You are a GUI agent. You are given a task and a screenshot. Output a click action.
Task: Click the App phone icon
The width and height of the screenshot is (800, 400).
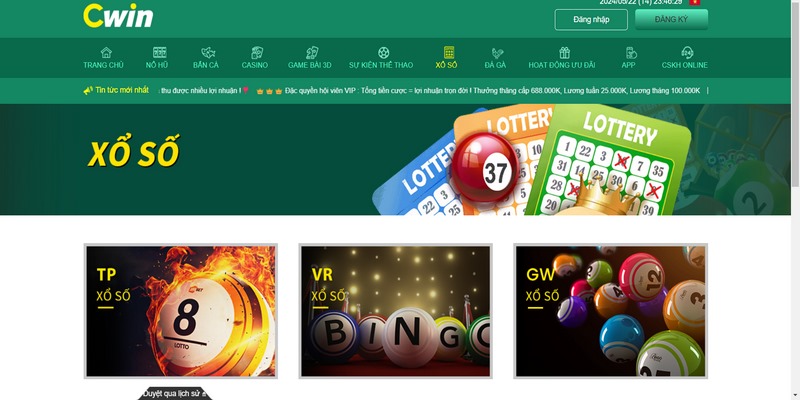(x=631, y=52)
